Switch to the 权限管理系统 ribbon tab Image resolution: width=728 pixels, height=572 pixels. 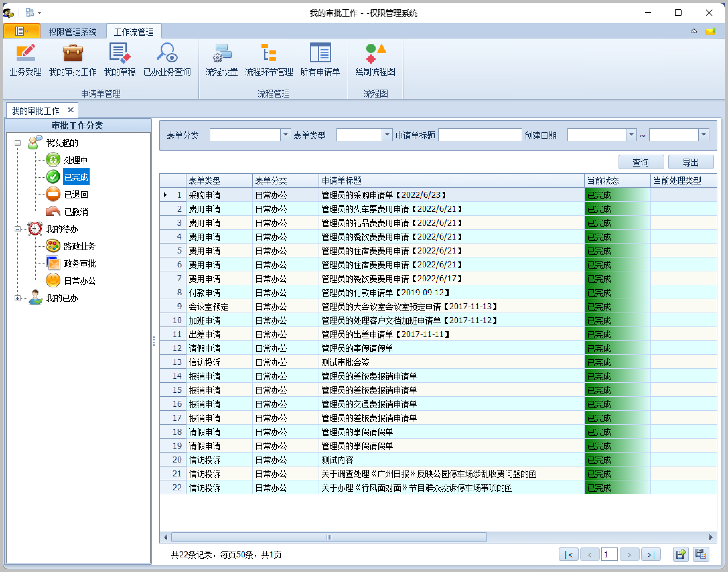(x=73, y=32)
